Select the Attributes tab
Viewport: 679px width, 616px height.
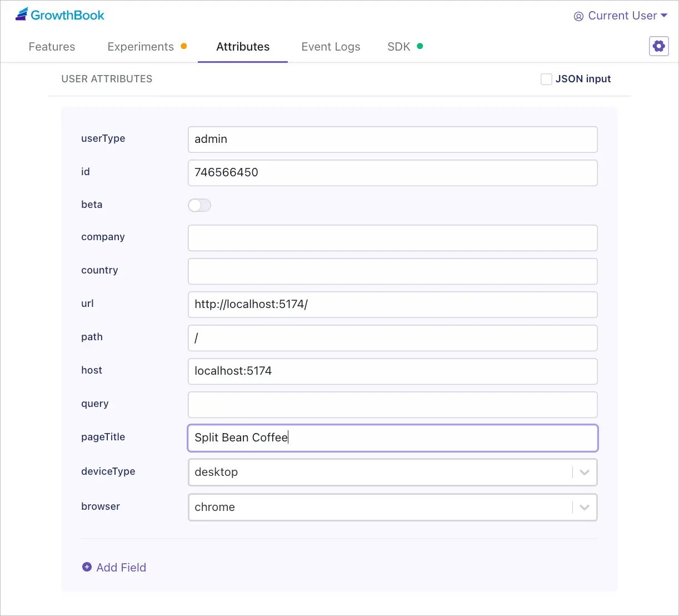(243, 47)
